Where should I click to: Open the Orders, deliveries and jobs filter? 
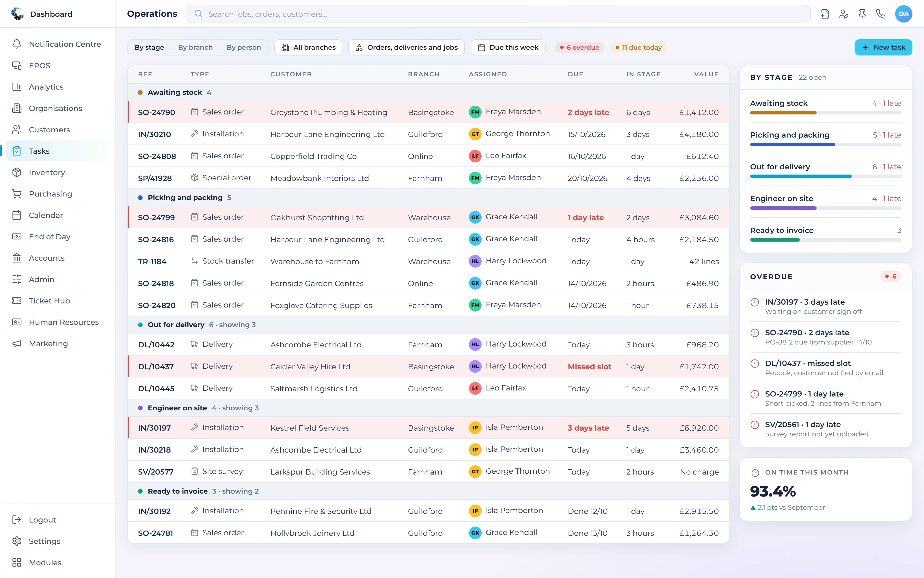[406, 47]
